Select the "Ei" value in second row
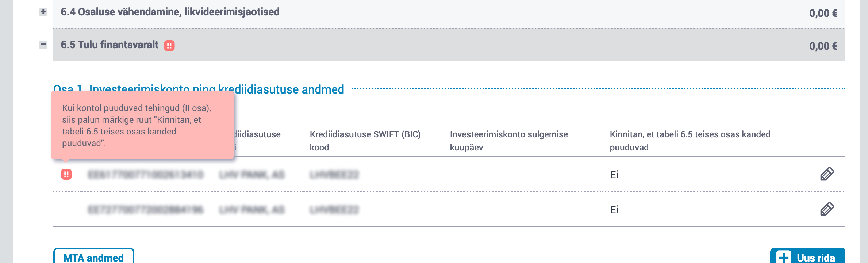 coord(614,210)
